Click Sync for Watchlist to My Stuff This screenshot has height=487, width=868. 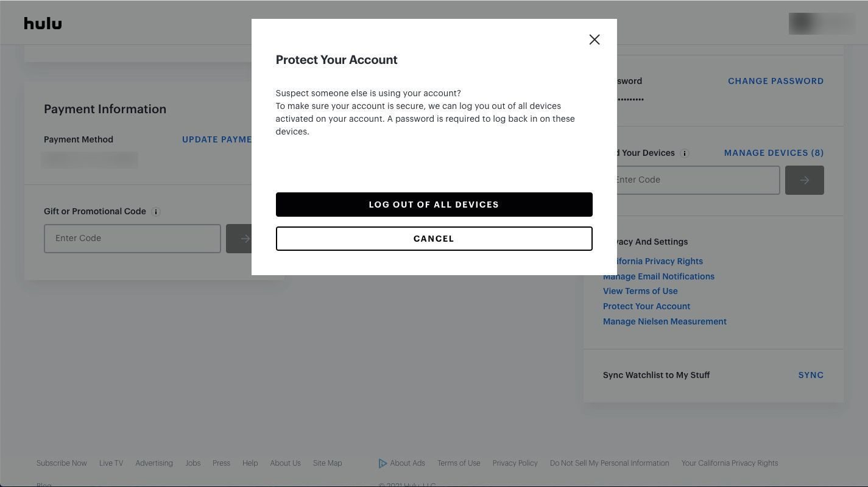[810, 375]
